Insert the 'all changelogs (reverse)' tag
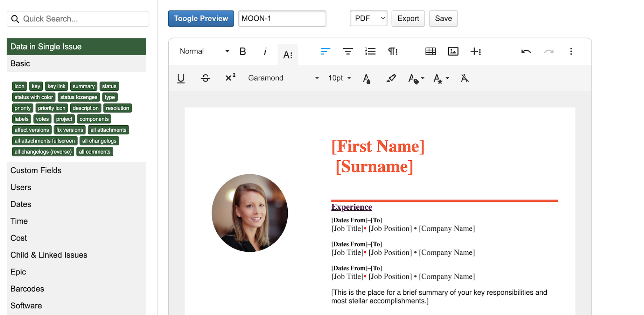 (x=43, y=152)
